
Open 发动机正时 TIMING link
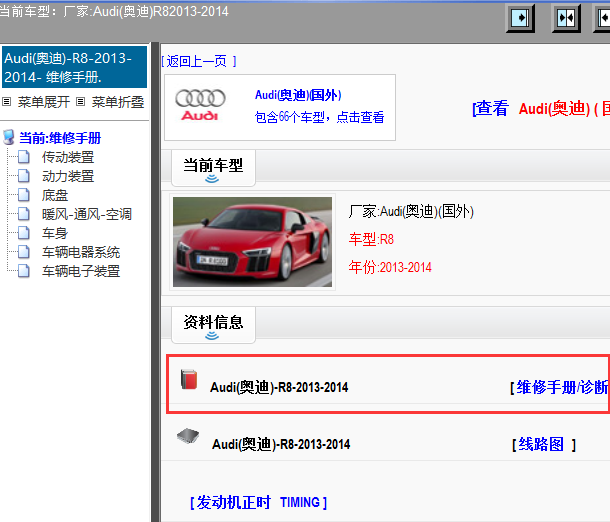259,503
